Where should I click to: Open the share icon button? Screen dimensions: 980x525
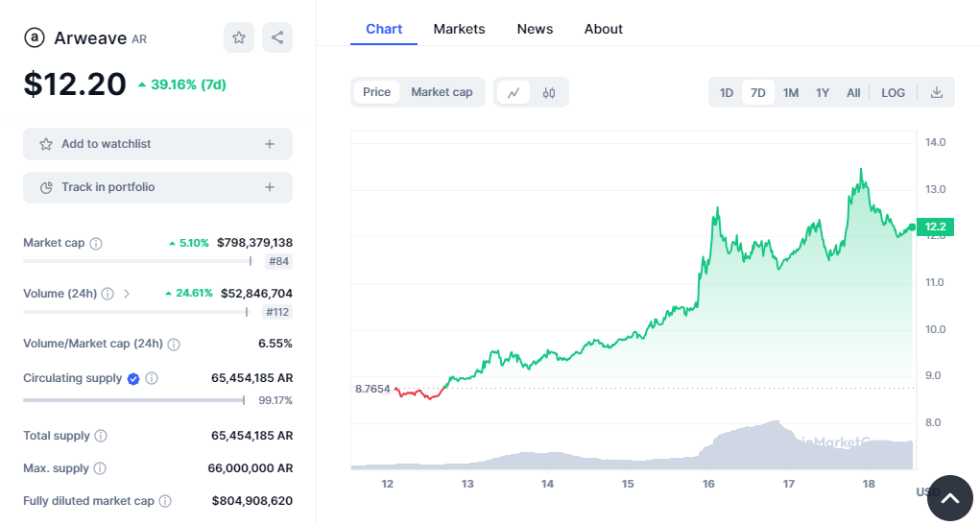[x=276, y=37]
